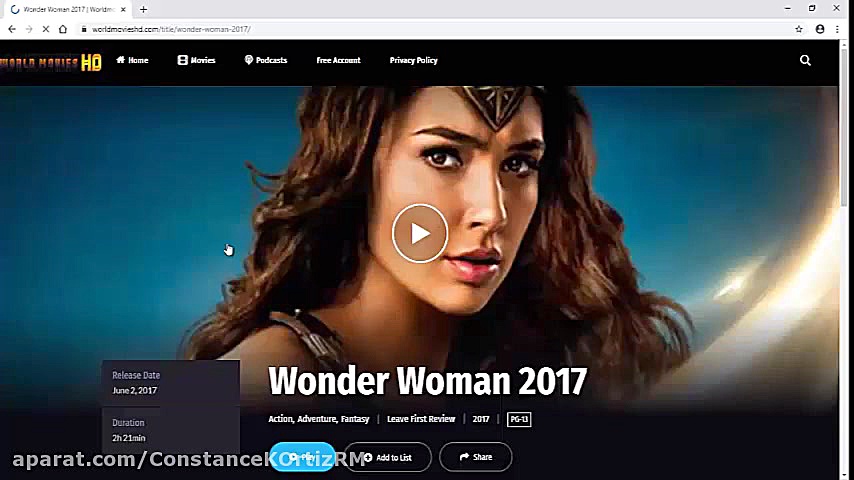Open a new browser tab
Viewport: 854px width, 480px height.
(143, 9)
